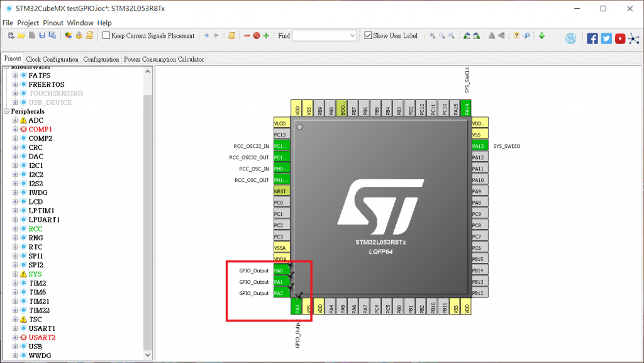
Task: Open Power Consumption Calculator tab
Action: (x=164, y=59)
